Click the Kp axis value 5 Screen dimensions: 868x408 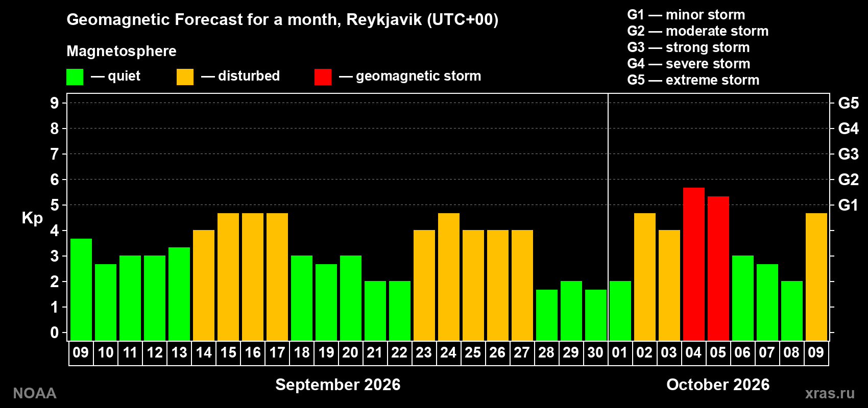[55, 205]
